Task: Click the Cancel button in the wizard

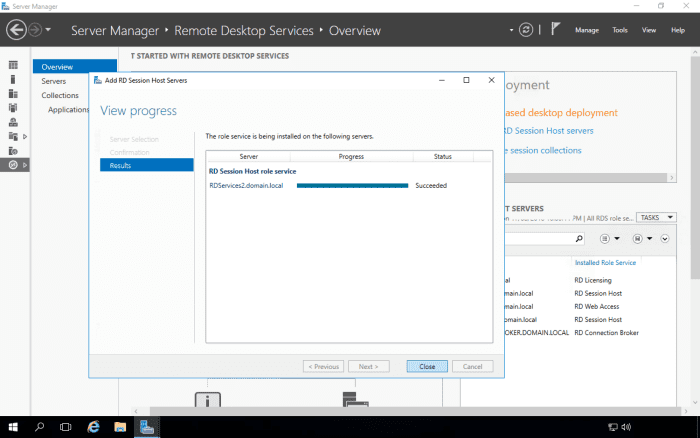Action: pyautogui.click(x=472, y=367)
